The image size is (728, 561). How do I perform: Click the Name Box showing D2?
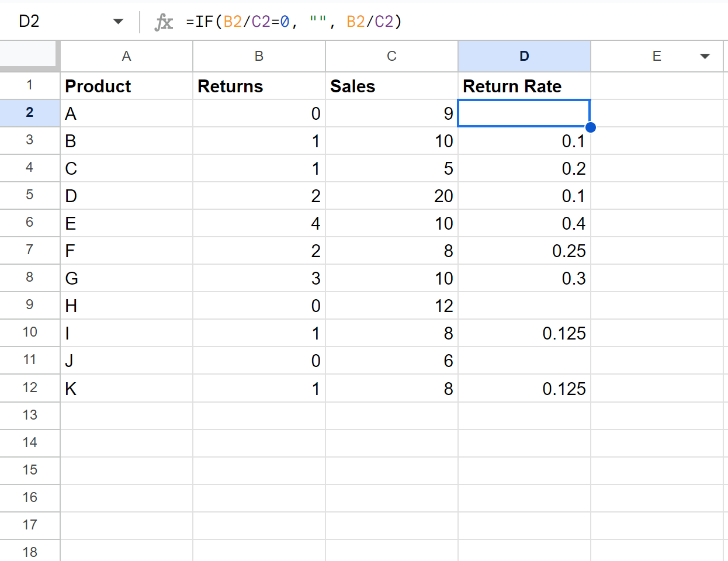click(58, 22)
